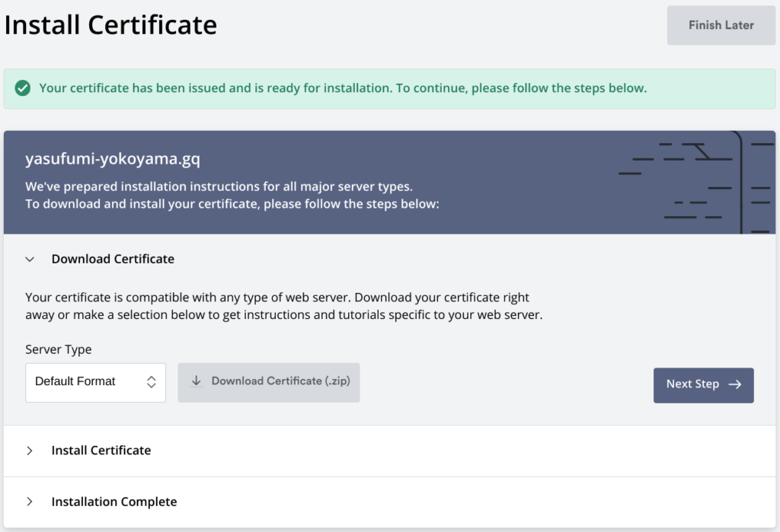Open the Server Type Default Format dropdown
Image resolution: width=780 pixels, height=532 pixels.
[95, 382]
